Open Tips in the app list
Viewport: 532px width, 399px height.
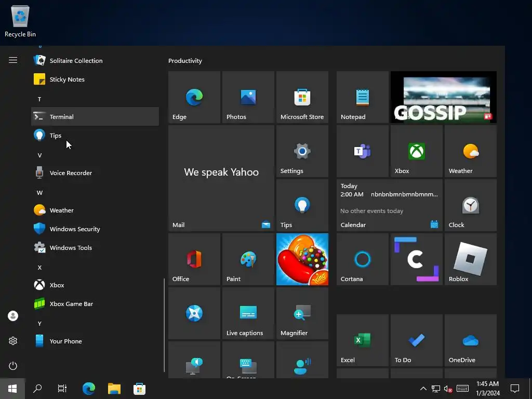[x=95, y=136]
